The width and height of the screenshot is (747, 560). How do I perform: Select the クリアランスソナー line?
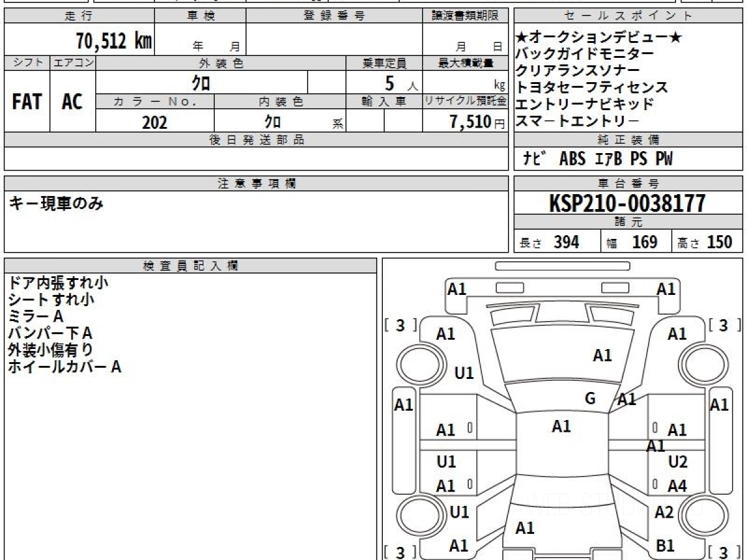tap(578, 70)
